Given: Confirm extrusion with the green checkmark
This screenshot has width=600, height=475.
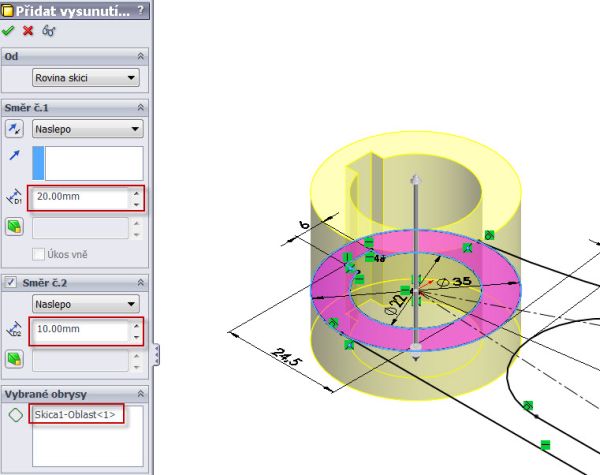Looking at the screenshot, I should pos(10,31).
